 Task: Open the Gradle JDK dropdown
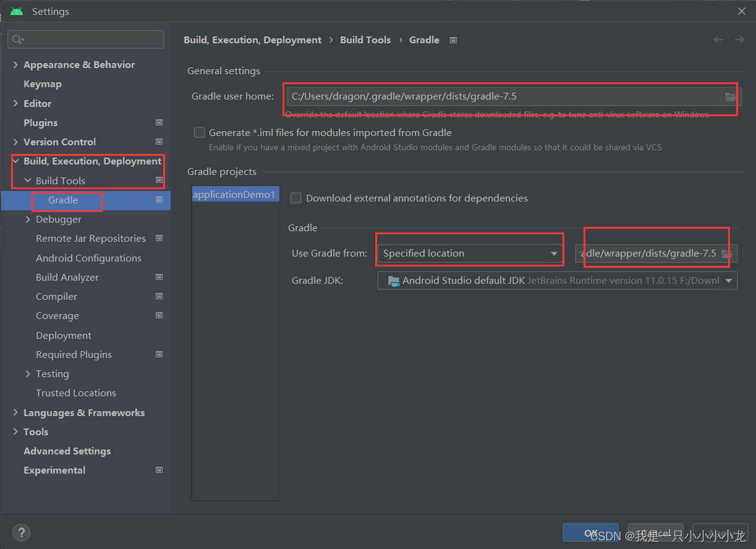pyautogui.click(x=558, y=281)
